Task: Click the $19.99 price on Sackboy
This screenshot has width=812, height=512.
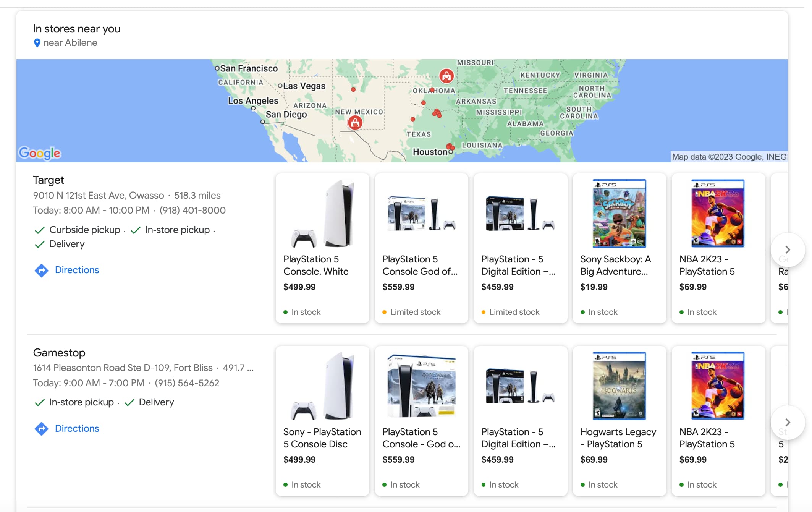Action: tap(594, 287)
